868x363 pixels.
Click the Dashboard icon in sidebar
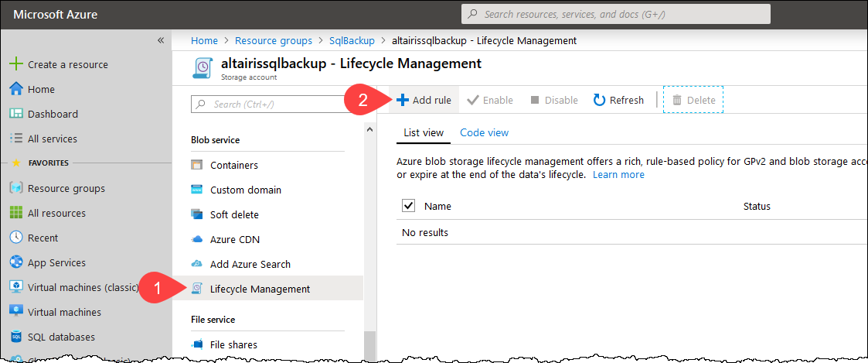pyautogui.click(x=16, y=115)
